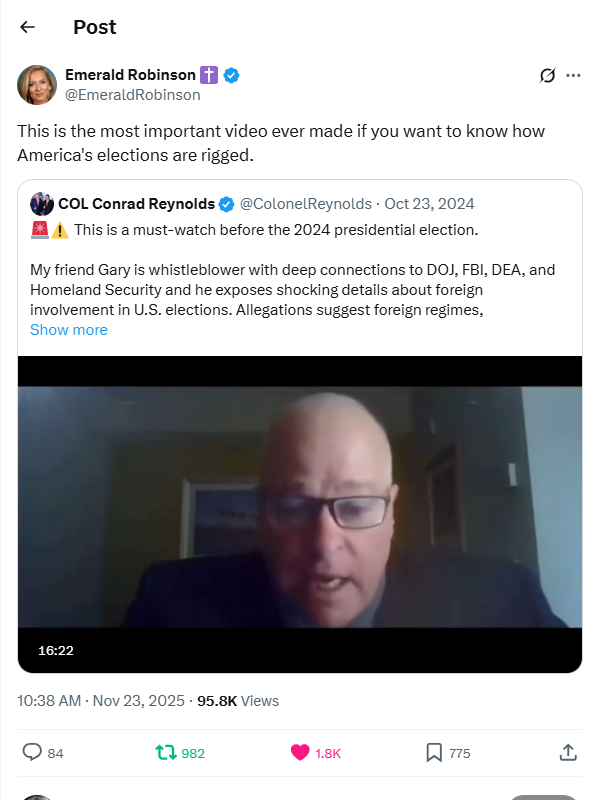Click COL Conrad Reynolds verified badge
This screenshot has height=800, width=590.
(226, 204)
